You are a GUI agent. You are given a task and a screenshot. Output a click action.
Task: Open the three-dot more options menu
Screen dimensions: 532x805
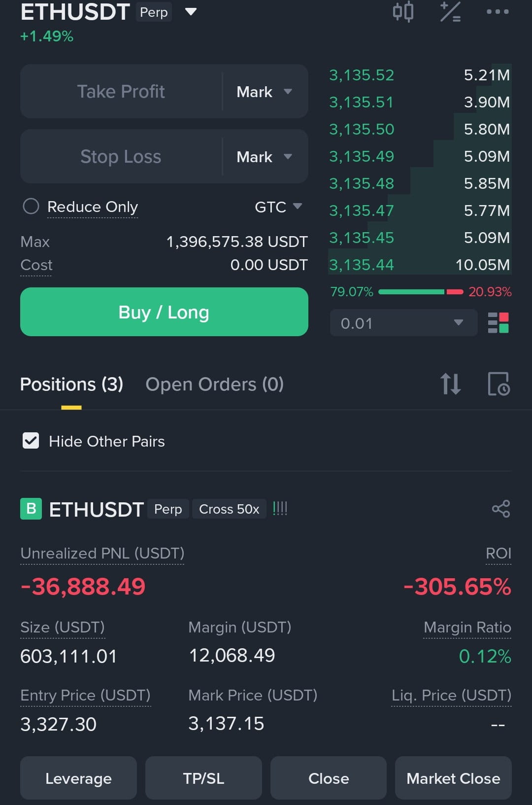(x=498, y=12)
